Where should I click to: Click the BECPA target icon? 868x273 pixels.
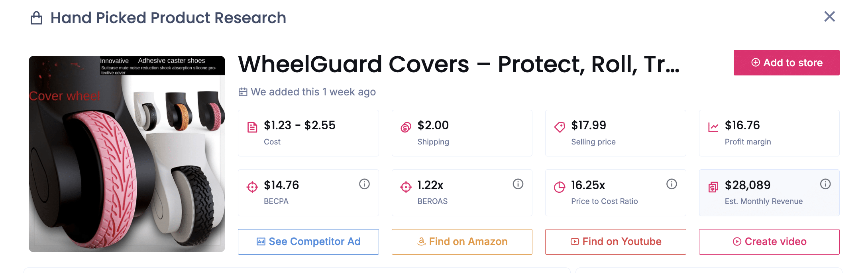[x=252, y=186]
